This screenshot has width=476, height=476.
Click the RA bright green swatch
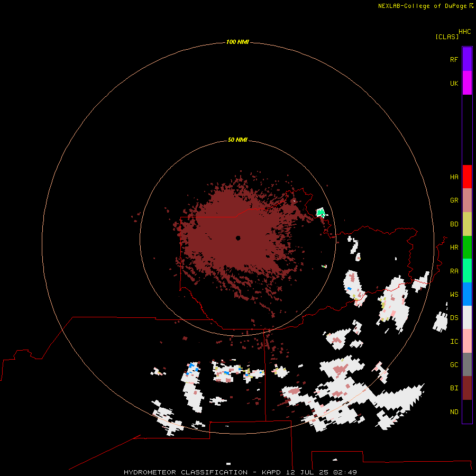[x=467, y=271]
